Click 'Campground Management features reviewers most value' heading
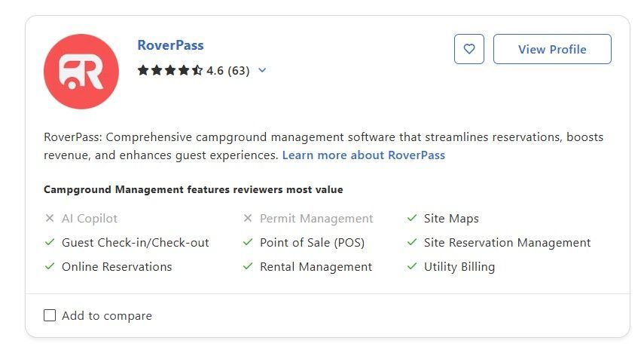This screenshot has height=359, width=644. tap(194, 189)
